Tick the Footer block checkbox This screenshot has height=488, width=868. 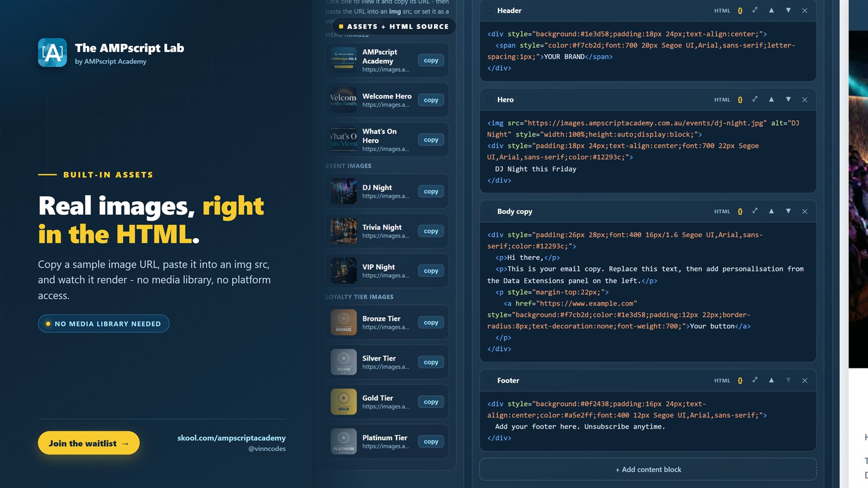click(490, 381)
